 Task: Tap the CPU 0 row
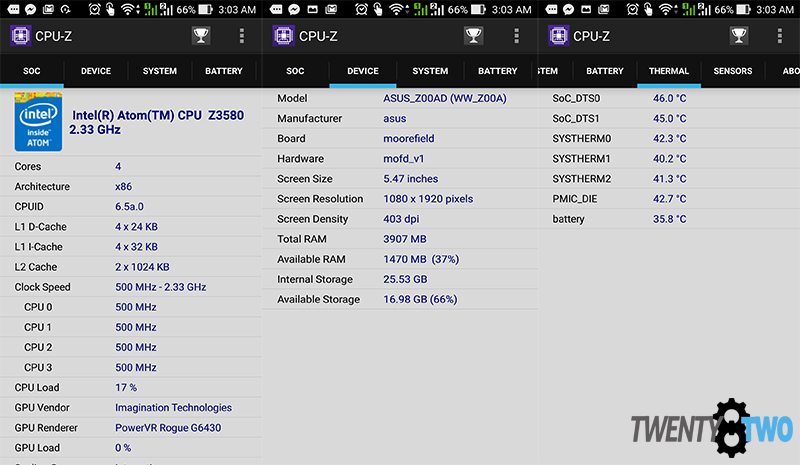click(131, 307)
